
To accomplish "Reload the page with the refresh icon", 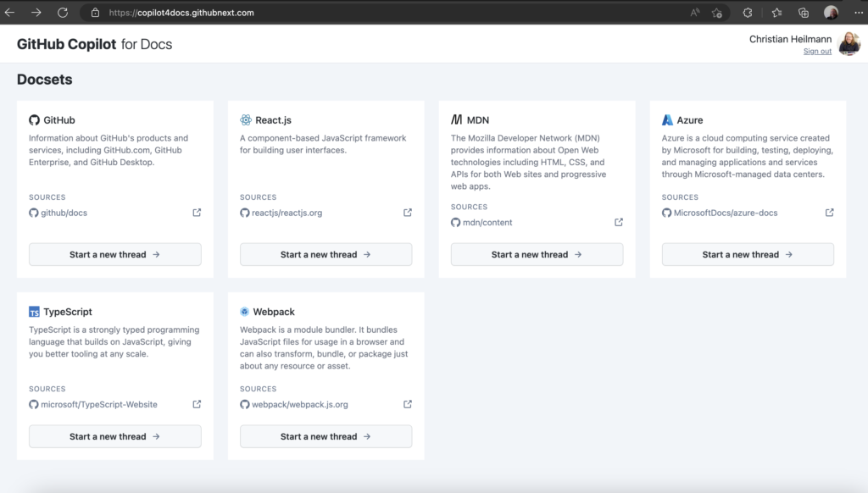I will click(63, 12).
